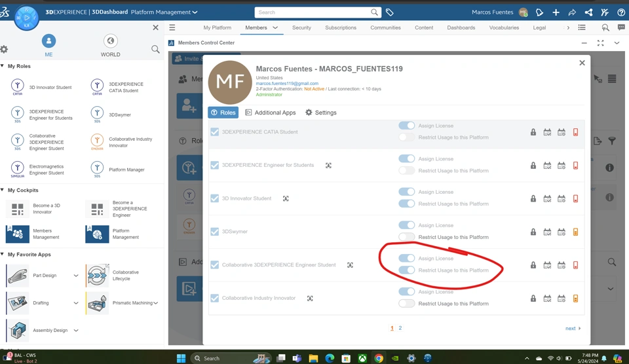
Task: Click the tag icon beside search bar
Action: [x=389, y=12]
